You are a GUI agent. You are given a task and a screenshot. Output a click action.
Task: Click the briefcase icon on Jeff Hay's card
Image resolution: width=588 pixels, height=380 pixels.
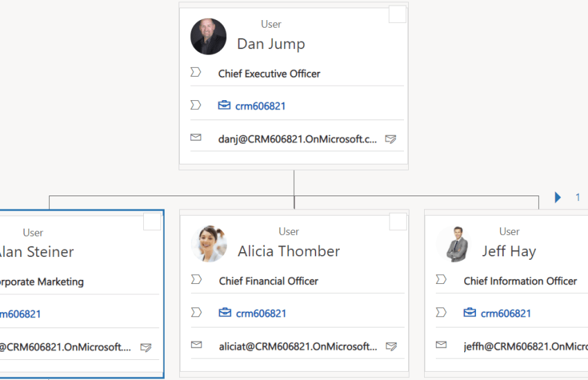click(470, 313)
